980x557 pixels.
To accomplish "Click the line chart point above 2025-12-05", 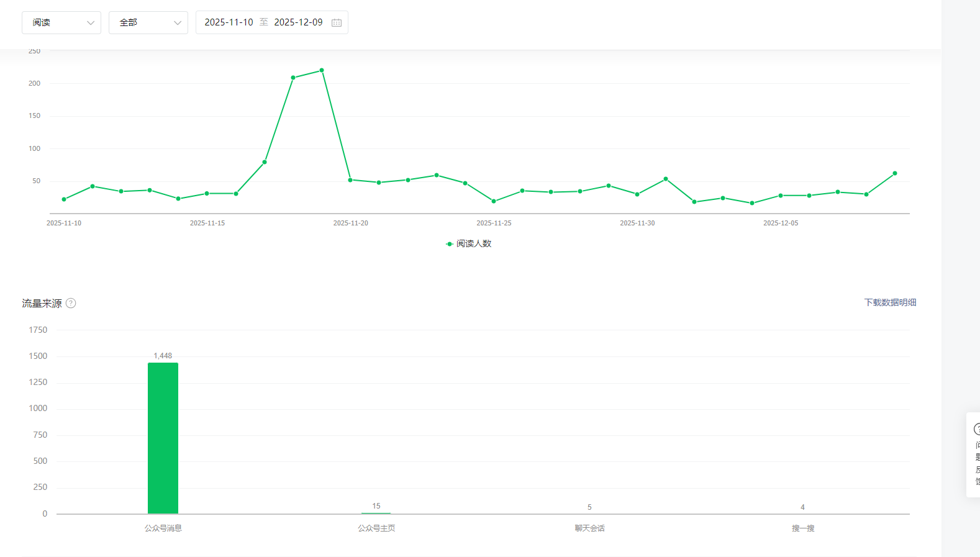I will pyautogui.click(x=781, y=196).
